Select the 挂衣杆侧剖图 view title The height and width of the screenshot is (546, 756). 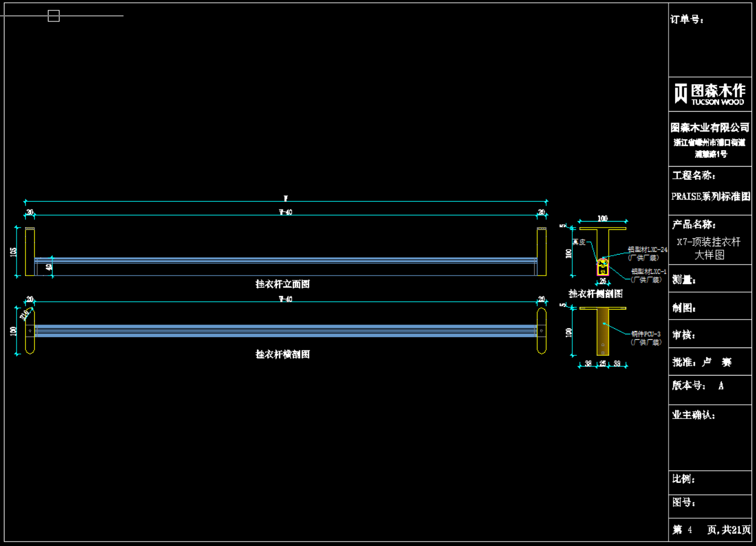pyautogui.click(x=595, y=294)
